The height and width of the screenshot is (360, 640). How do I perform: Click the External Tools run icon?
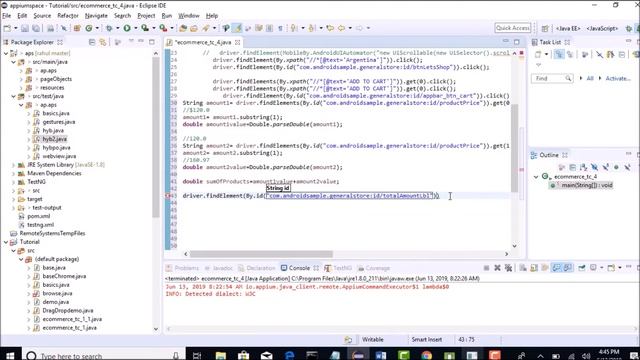pos(163,28)
